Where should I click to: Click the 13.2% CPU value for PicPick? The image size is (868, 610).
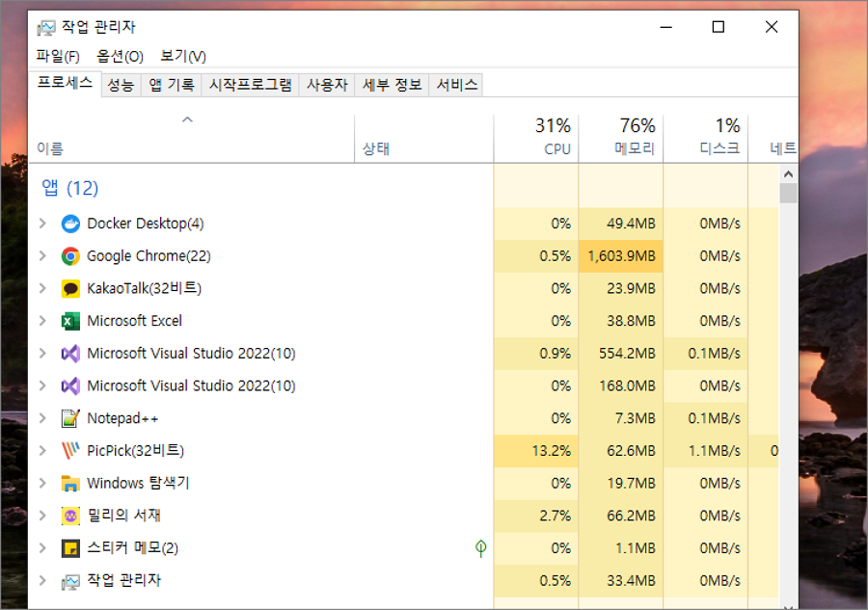point(552,451)
